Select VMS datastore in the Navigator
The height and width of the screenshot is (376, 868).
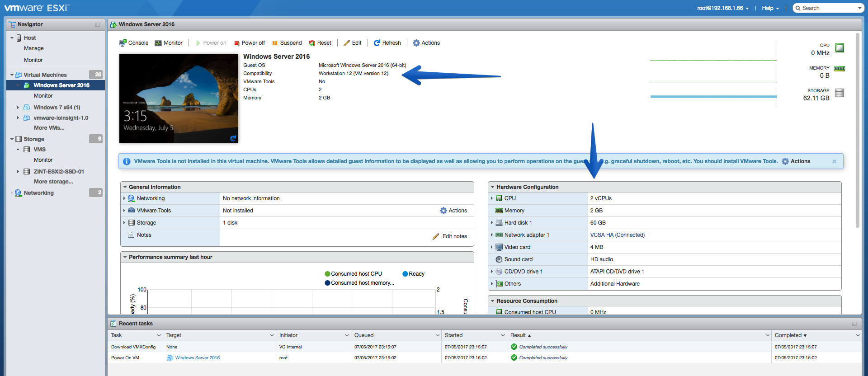(40, 150)
